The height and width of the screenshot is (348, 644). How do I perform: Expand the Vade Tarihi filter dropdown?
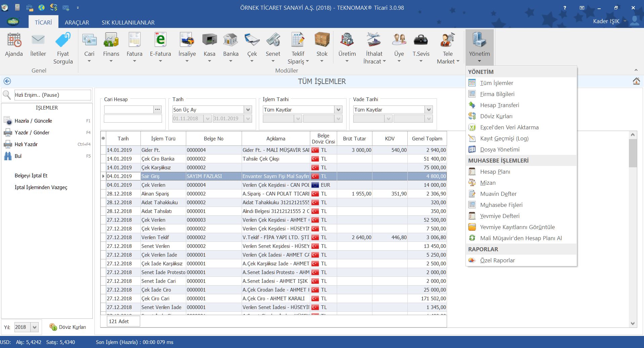429,110
